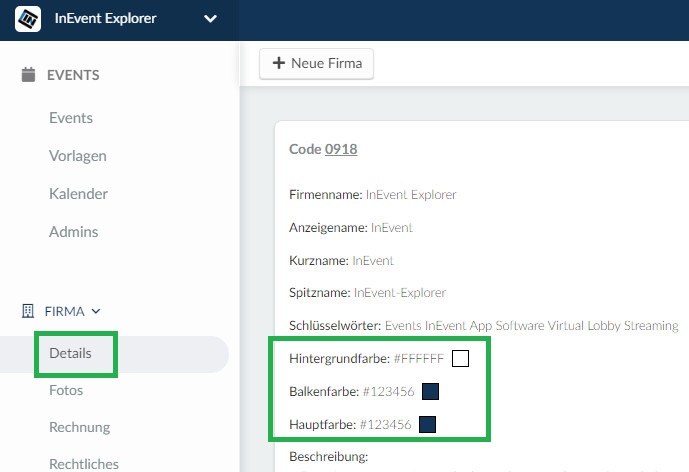This screenshot has height=472, width=689.
Task: Click the white Hintergrundfarbe color swatch
Action: 460,359
